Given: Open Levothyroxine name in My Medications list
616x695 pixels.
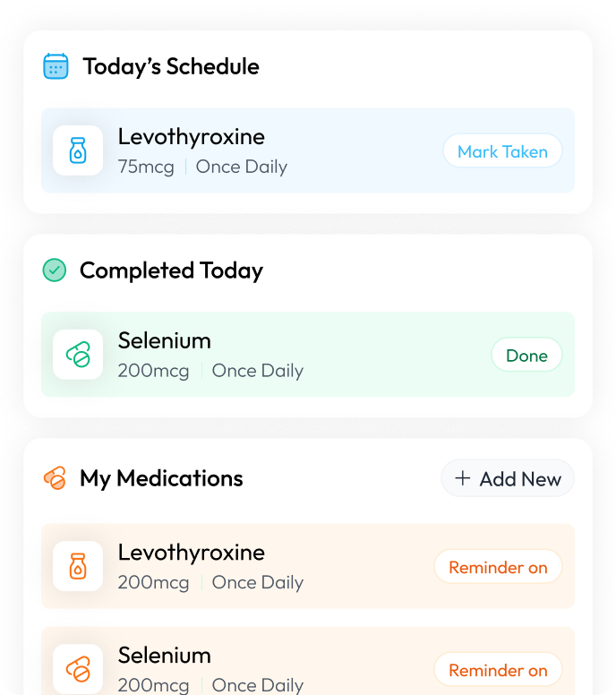Looking at the screenshot, I should tap(192, 553).
